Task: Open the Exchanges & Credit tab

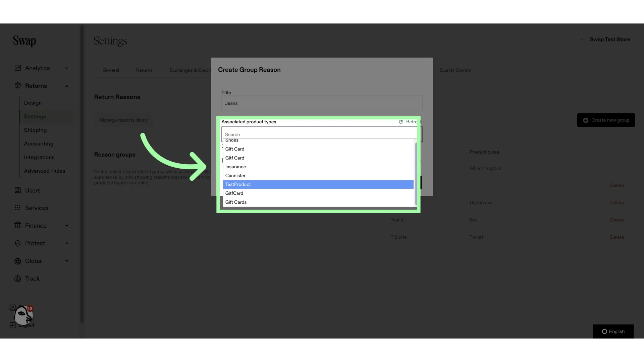Action: point(190,70)
